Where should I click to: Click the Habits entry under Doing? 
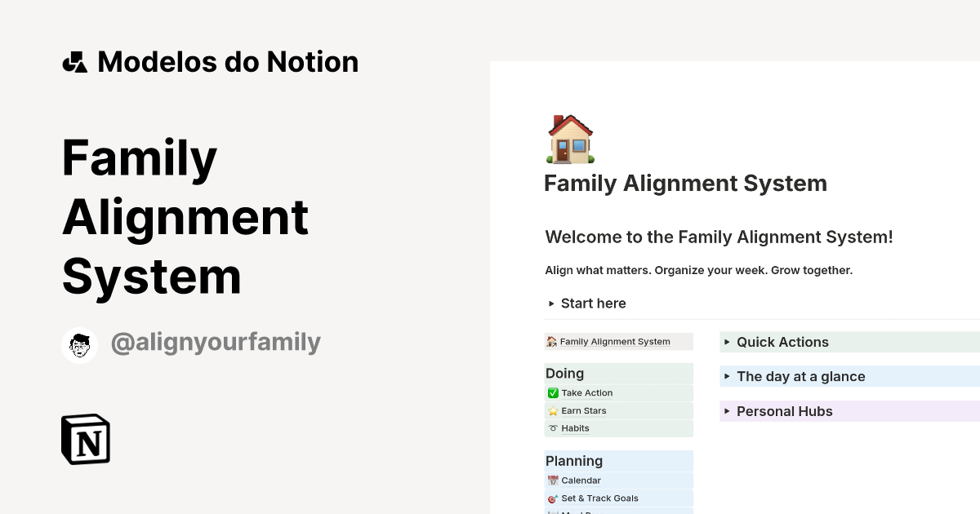574,428
